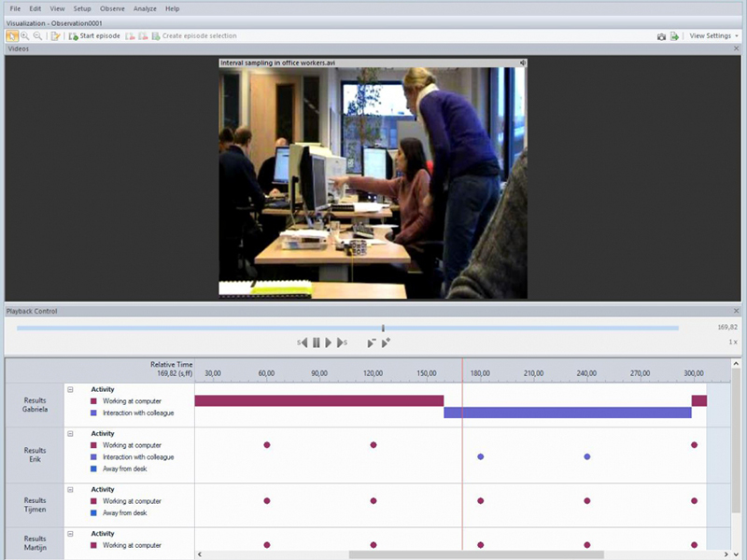Click the playback position slider handle

(x=383, y=328)
